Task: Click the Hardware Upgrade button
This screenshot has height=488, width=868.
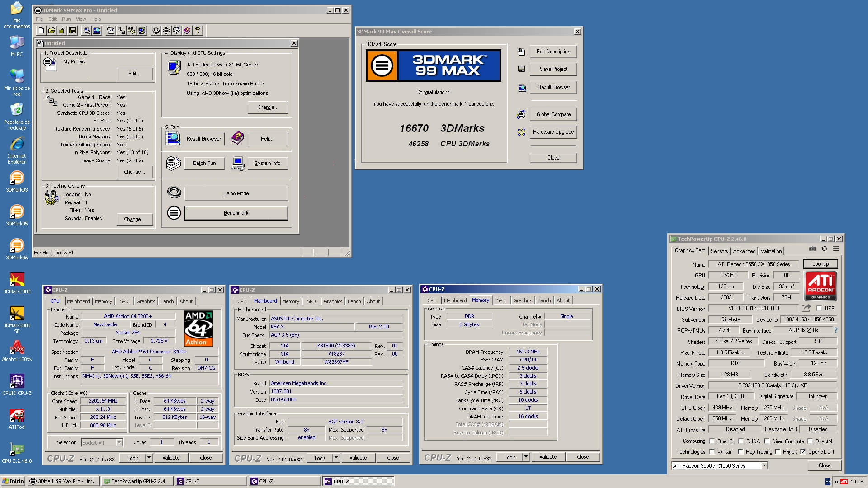Action: click(553, 132)
